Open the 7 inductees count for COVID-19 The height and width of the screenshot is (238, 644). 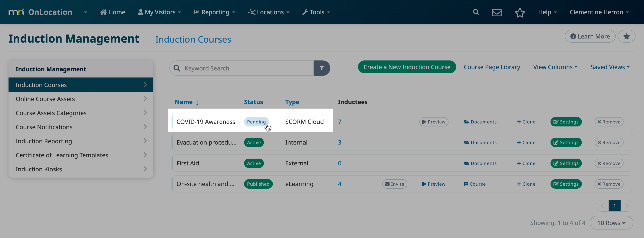[339, 122]
